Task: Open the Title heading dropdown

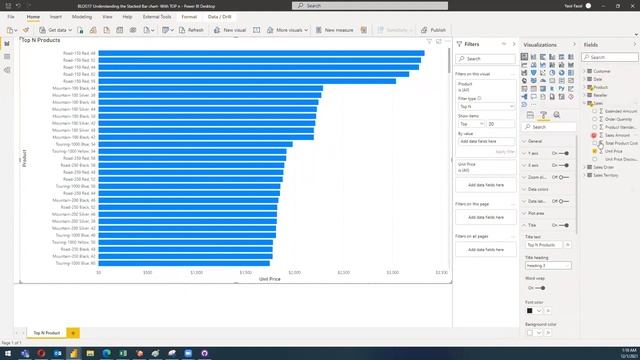Action: click(x=548, y=266)
